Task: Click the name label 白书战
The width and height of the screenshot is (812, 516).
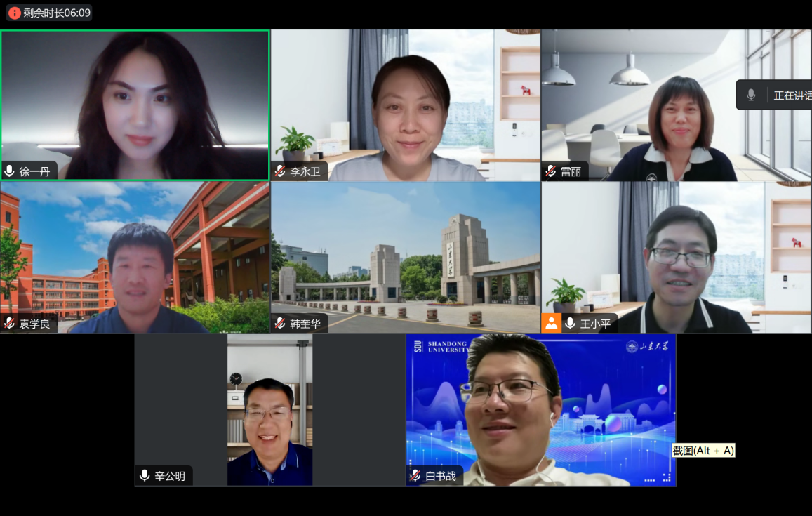Action: tap(441, 476)
